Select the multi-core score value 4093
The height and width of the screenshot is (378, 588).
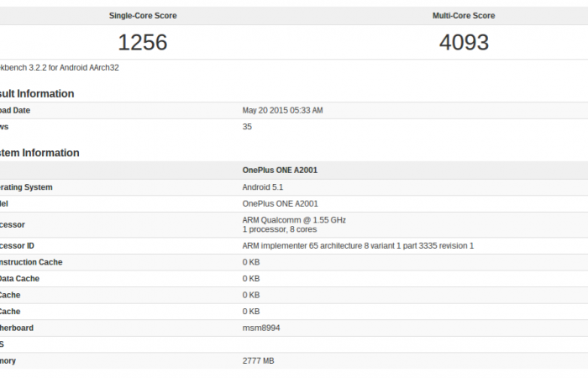(x=464, y=42)
